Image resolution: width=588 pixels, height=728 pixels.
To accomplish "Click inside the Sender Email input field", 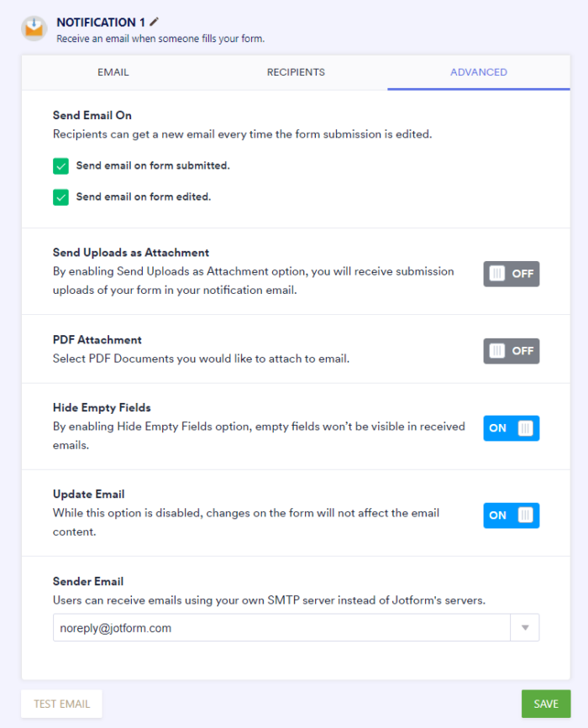I will [x=252, y=627].
